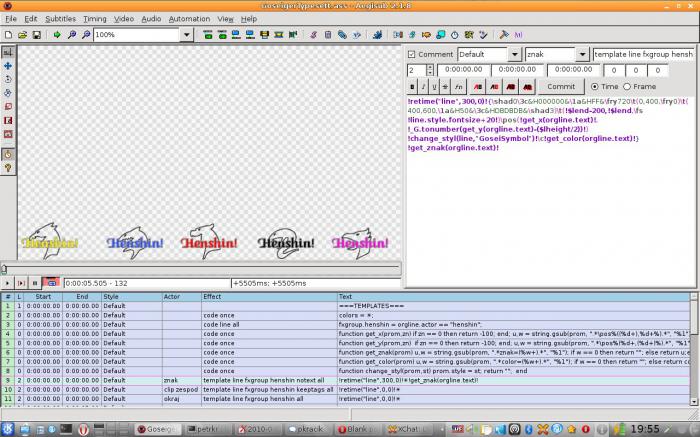Image resolution: width=700 pixels, height=437 pixels.
Task: Create a new subtitles file
Action: pyautogui.click(x=8, y=35)
